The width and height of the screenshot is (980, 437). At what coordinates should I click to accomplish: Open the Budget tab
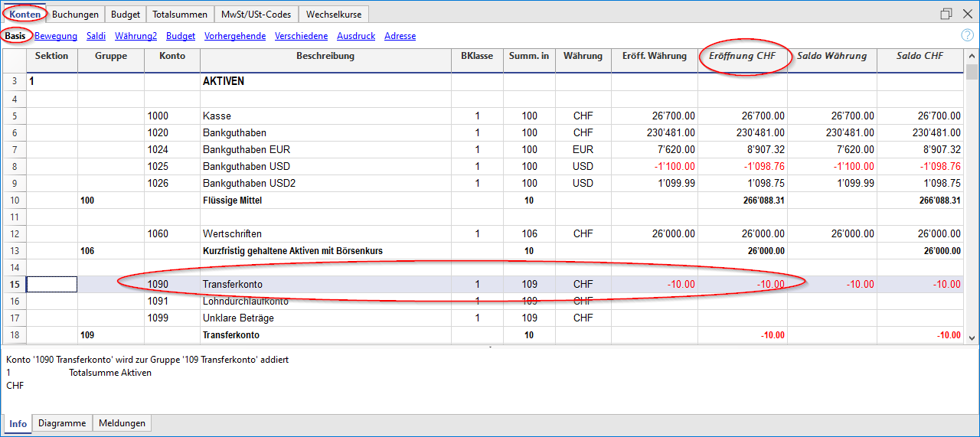[x=125, y=15]
